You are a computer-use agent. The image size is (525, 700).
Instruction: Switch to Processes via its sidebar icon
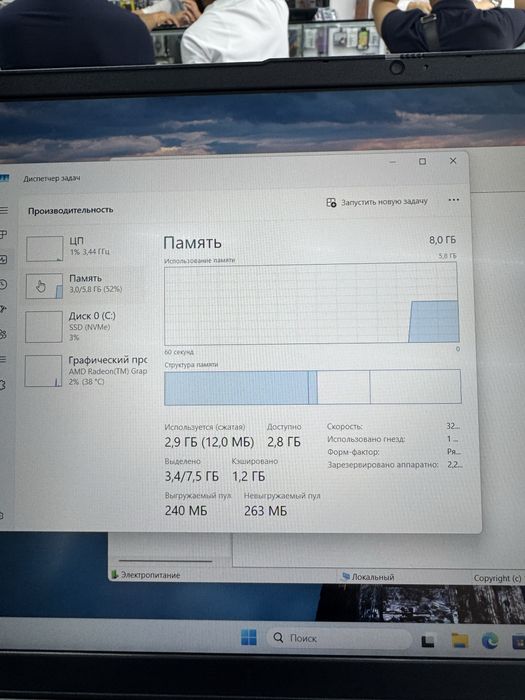coord(4,234)
